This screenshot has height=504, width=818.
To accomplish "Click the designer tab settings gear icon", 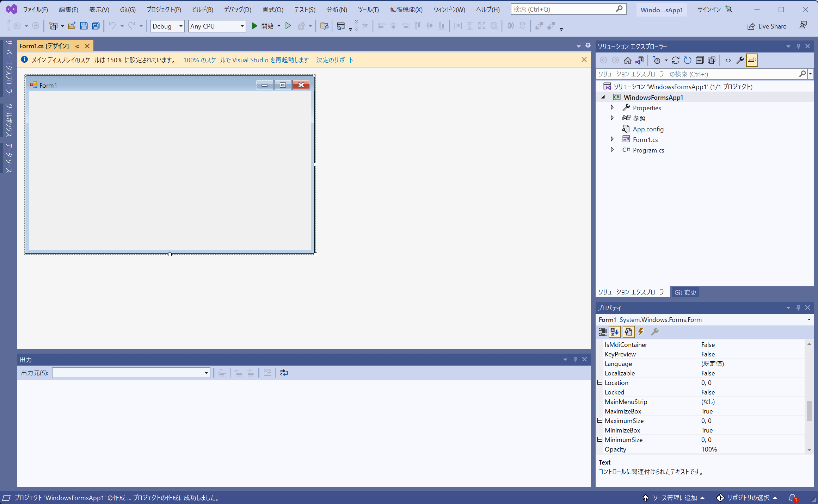I will tap(588, 45).
